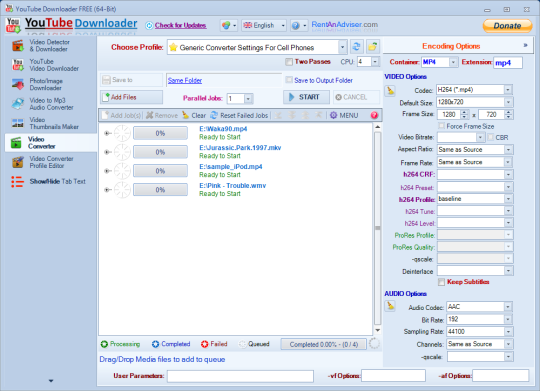Open the English language dropdown
The image size is (540, 391).
tap(264, 25)
